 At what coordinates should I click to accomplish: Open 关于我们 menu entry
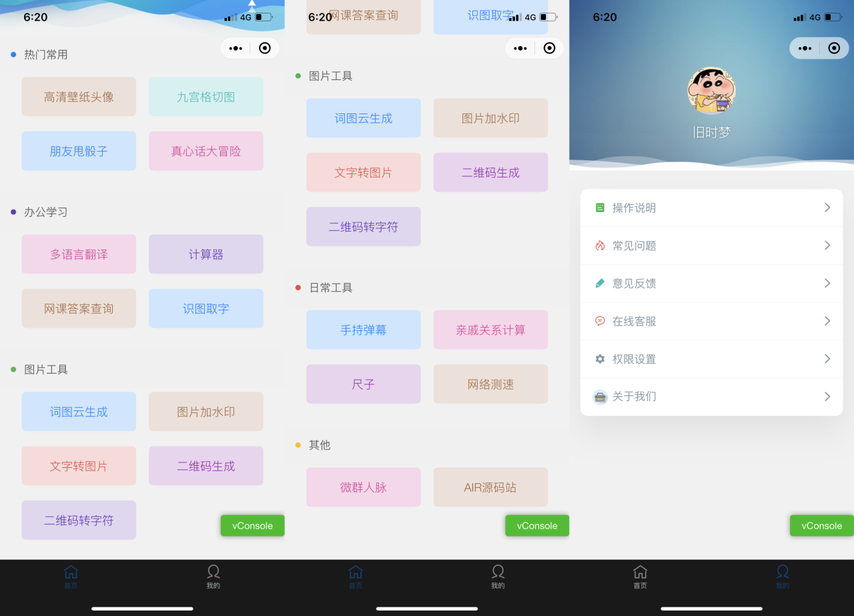711,396
